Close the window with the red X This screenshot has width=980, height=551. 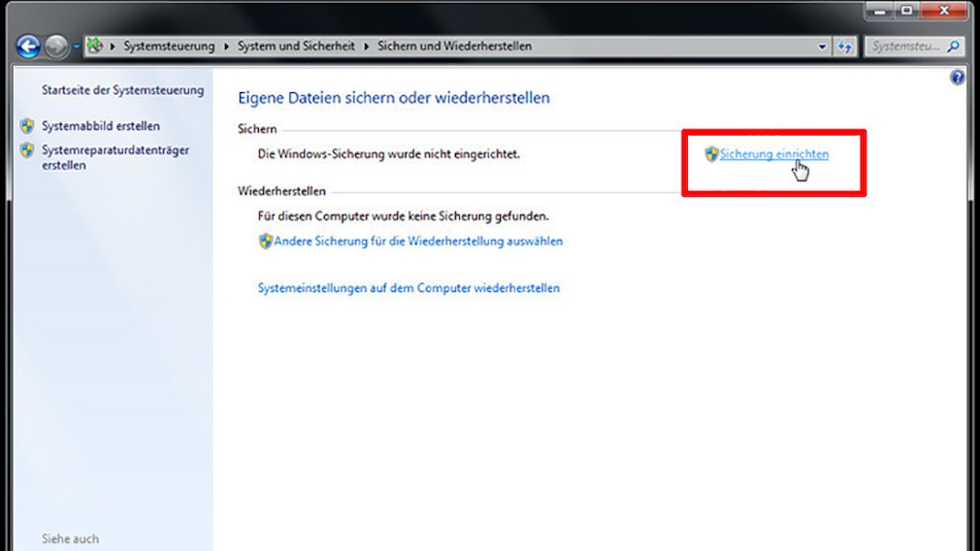pyautogui.click(x=944, y=11)
